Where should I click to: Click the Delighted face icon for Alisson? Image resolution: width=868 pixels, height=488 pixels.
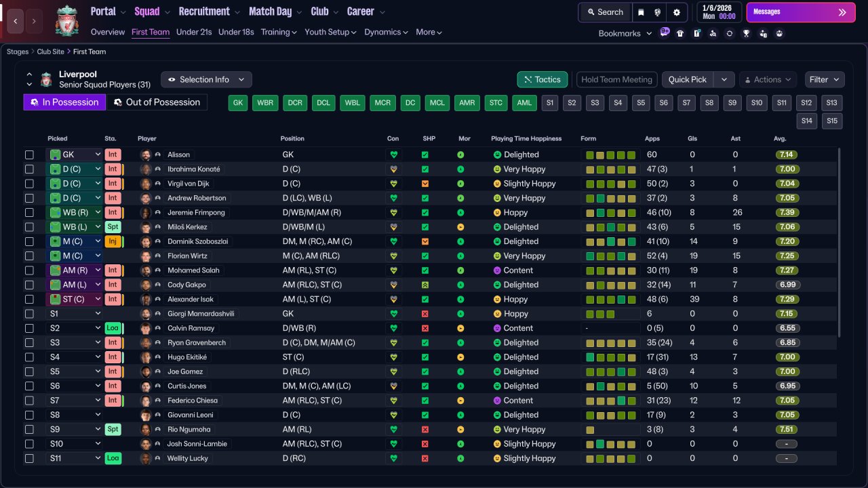point(497,155)
